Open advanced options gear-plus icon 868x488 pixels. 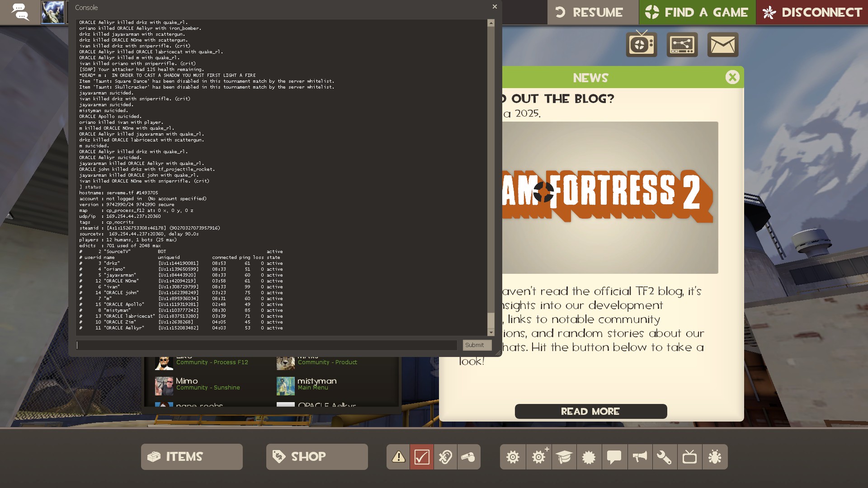pos(538,457)
